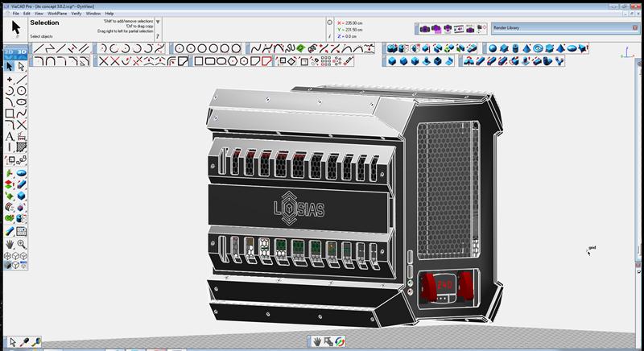644x351 pixels.
Task: Open the Verify menu
Action: (76, 14)
